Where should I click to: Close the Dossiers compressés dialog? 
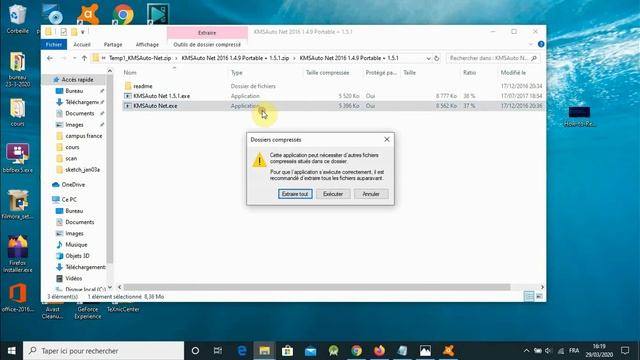pos(387,140)
